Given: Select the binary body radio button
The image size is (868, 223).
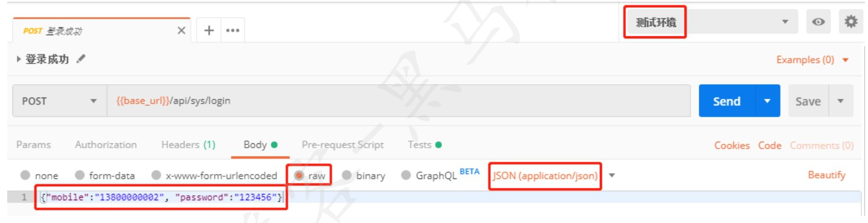Looking at the screenshot, I should (347, 176).
